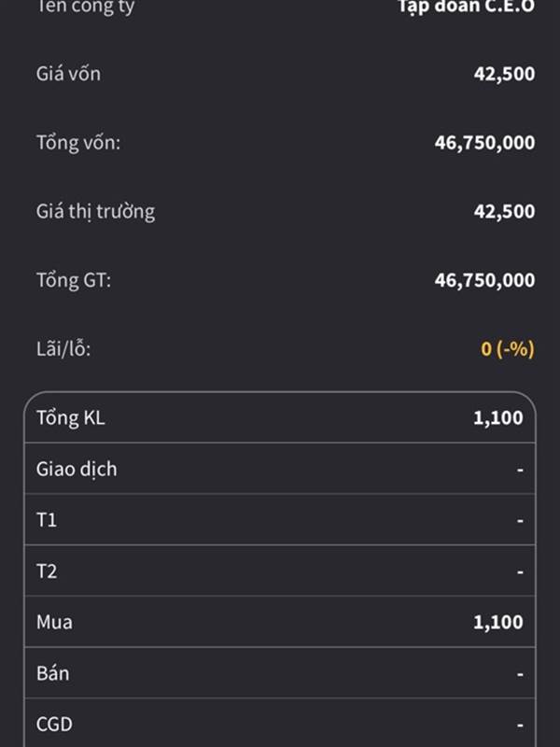Tap the company name Tập đoàn C.E.O
Viewport: 560px width, 747px height.
coord(467,7)
